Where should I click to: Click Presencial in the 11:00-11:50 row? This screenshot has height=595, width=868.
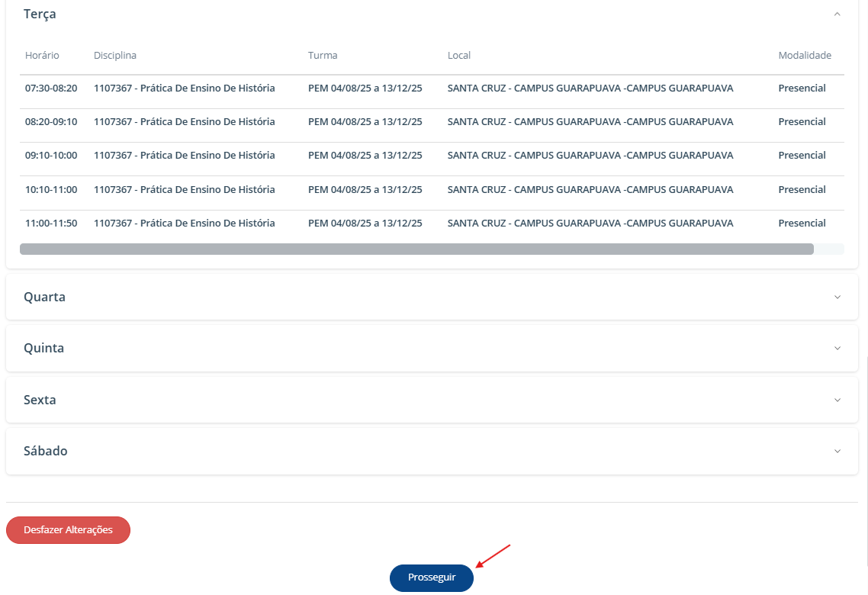tap(802, 224)
